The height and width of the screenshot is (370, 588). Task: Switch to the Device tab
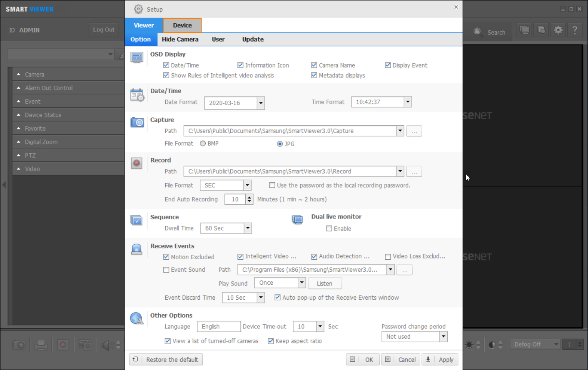[182, 25]
